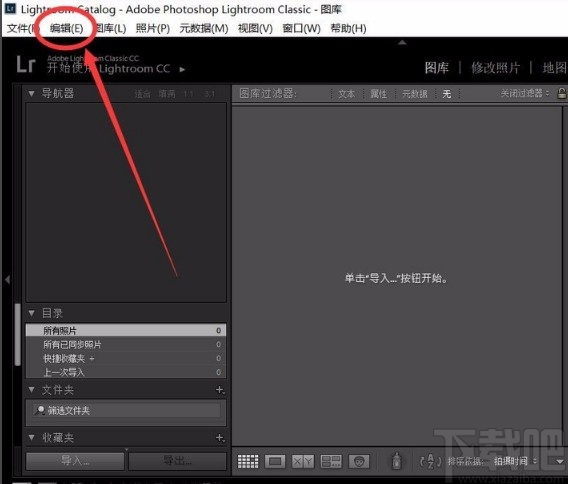Collapse the top module panel arrow

pos(402,42)
